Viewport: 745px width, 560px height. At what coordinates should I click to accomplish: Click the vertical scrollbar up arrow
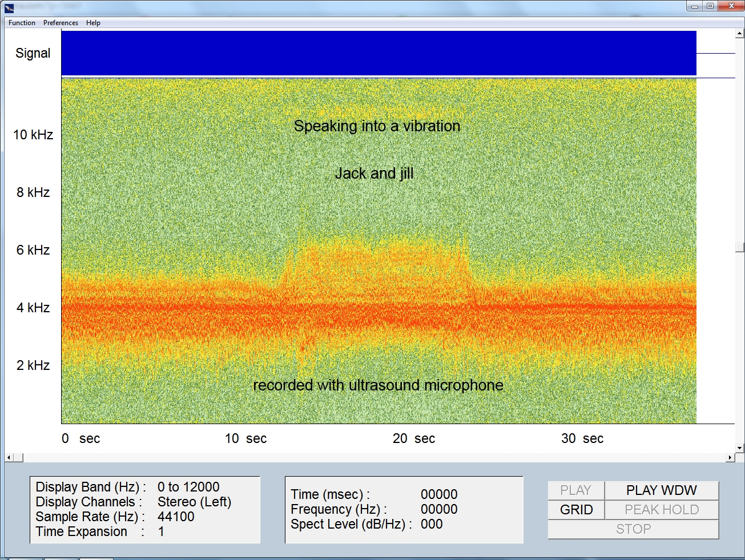(739, 34)
